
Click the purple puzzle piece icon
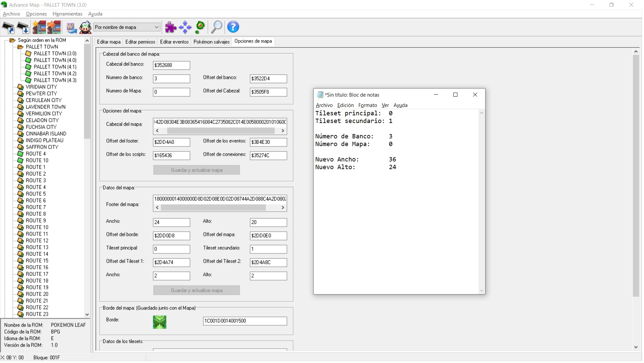tap(171, 27)
